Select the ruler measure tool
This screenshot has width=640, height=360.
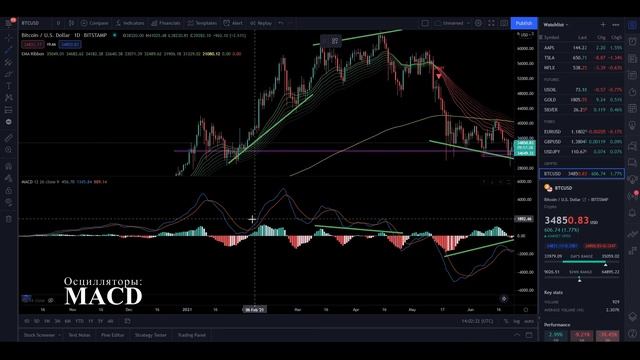click(9, 138)
